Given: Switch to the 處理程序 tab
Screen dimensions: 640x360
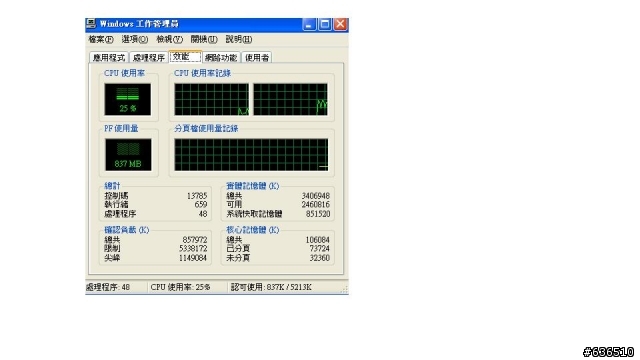Looking at the screenshot, I should click(149, 58).
